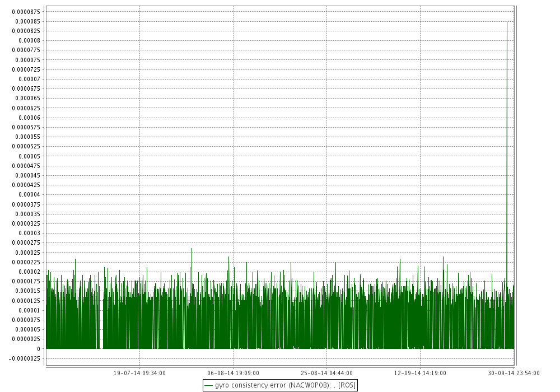
Task: Click y-axis value 0.00004
Action: coord(30,194)
